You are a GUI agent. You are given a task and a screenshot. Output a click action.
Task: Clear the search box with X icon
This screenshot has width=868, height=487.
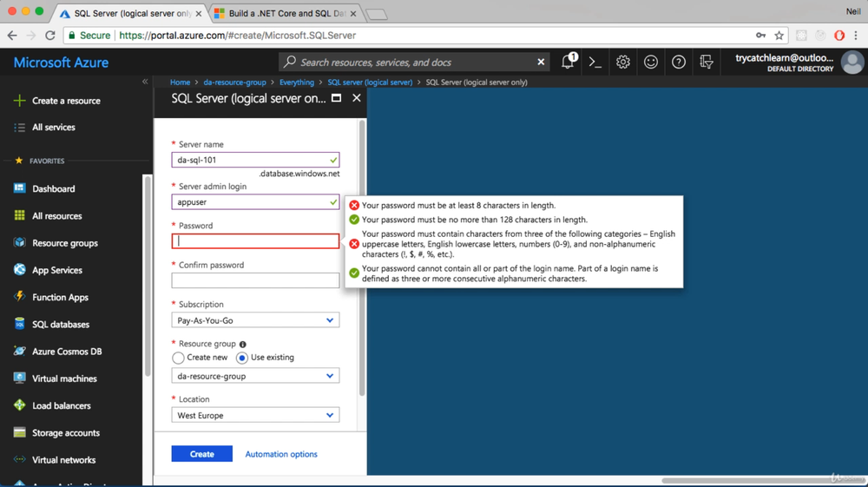[541, 62]
